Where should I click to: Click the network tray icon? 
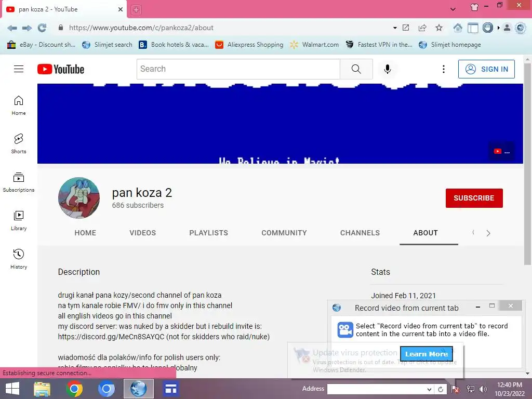[471, 389]
